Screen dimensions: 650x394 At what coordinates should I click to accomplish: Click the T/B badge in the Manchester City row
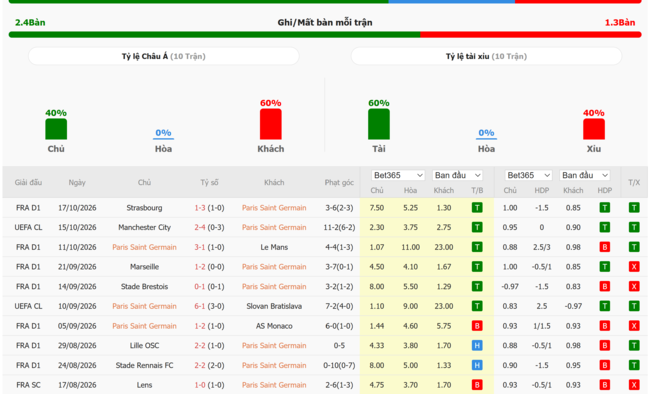[x=477, y=227]
